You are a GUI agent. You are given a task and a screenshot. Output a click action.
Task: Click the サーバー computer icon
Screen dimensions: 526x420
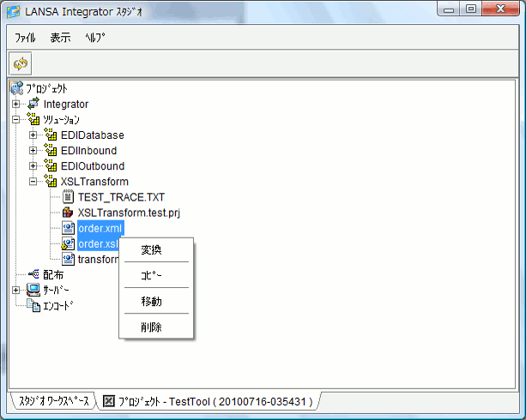point(33,290)
